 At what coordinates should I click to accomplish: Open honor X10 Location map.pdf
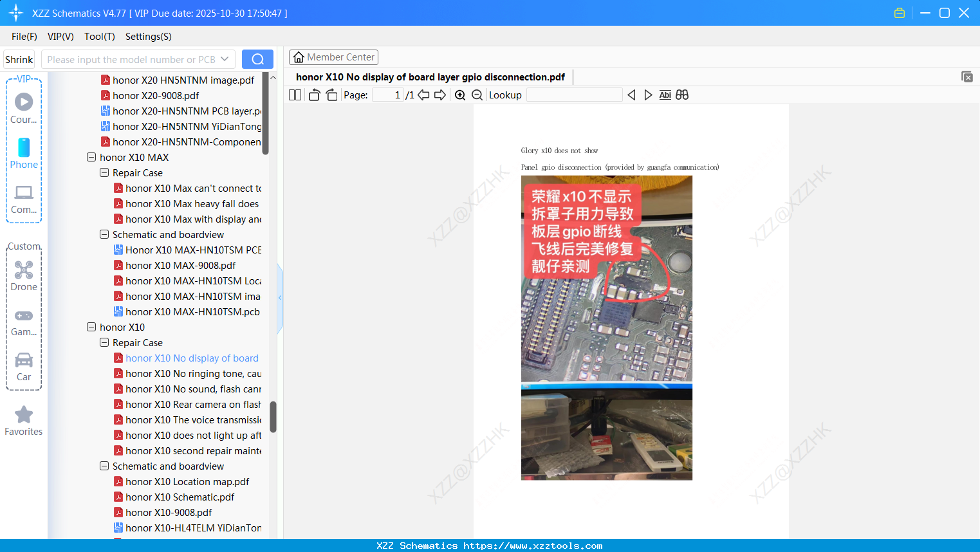click(x=181, y=481)
